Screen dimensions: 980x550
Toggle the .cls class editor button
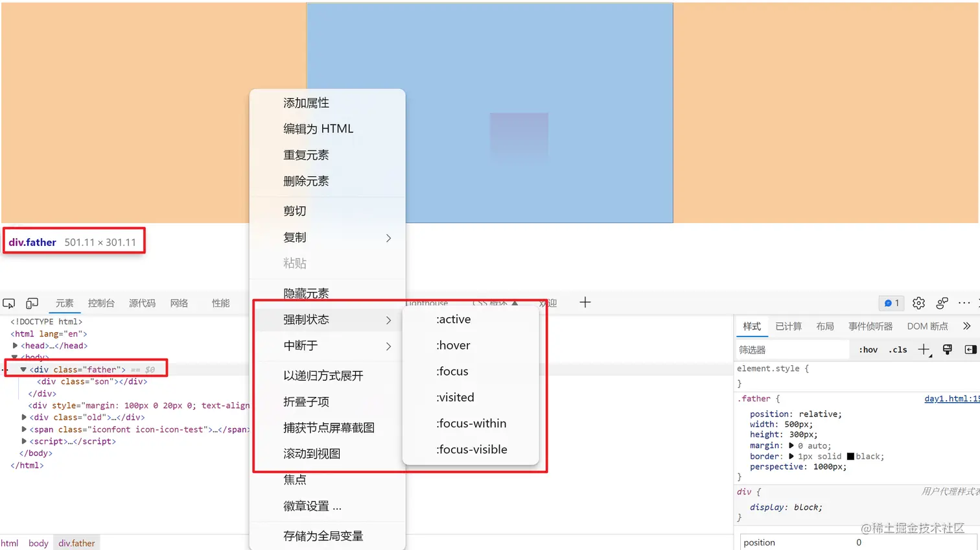tap(898, 350)
